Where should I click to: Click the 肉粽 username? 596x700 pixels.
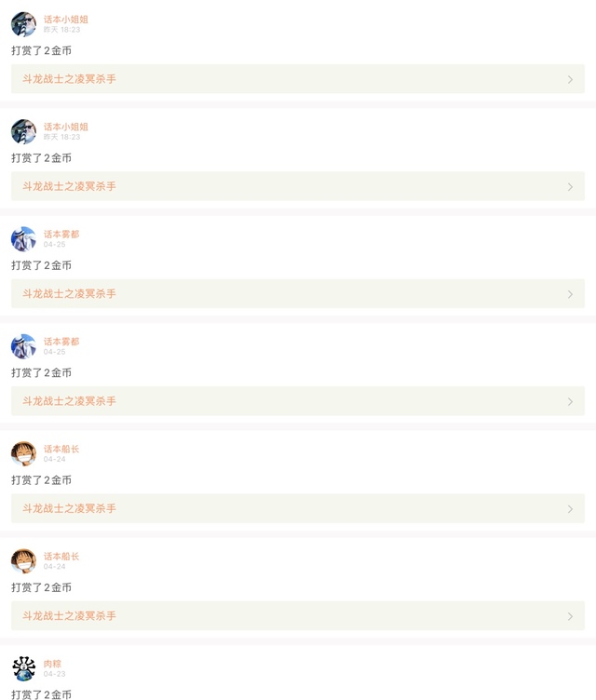52,664
